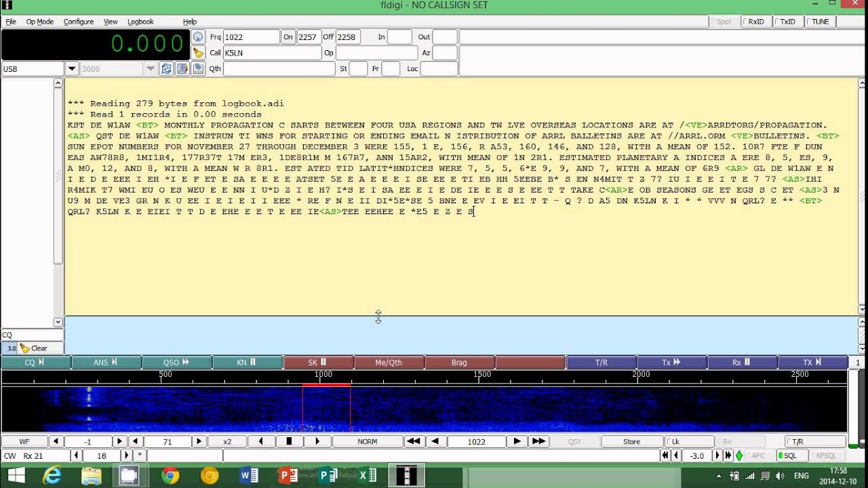Click the Store frequency button

point(631,441)
